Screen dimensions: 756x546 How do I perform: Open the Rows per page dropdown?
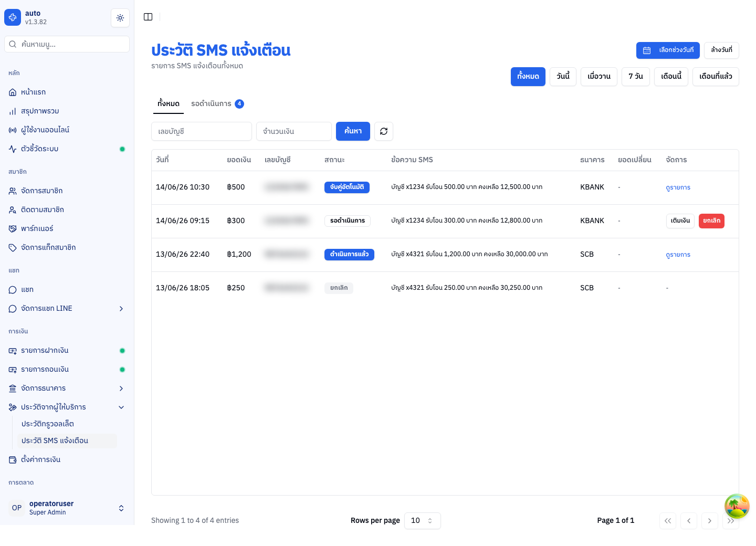tap(423, 521)
